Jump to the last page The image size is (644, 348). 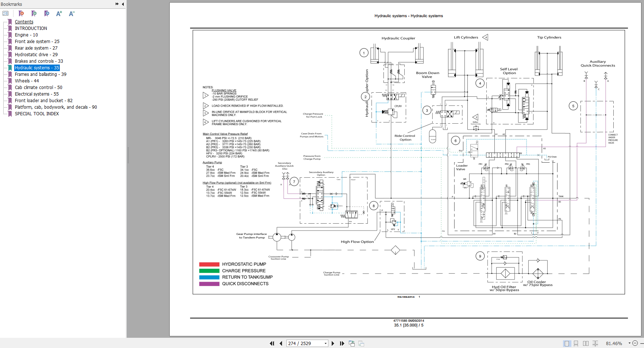click(x=342, y=343)
